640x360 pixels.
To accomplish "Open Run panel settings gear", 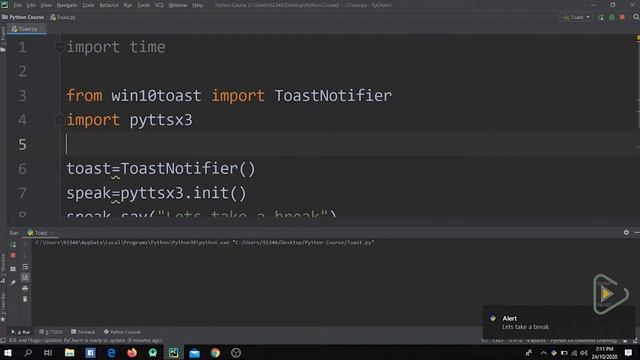I will pos(626,232).
